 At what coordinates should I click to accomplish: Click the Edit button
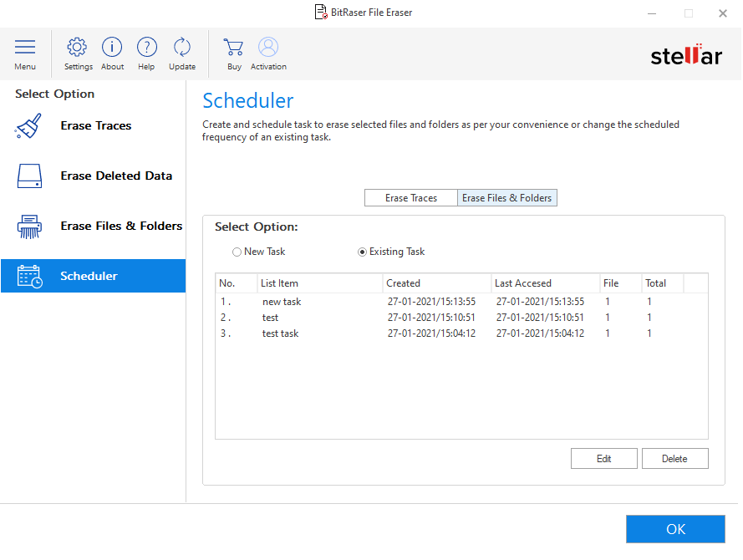603,459
